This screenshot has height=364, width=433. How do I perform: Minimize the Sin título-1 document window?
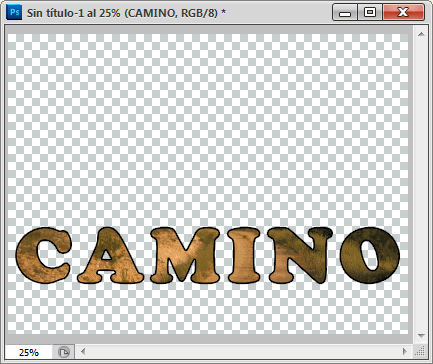[345, 13]
